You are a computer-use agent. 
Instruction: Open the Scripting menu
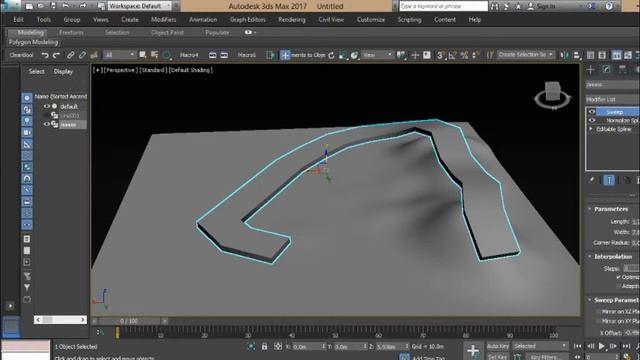(409, 20)
